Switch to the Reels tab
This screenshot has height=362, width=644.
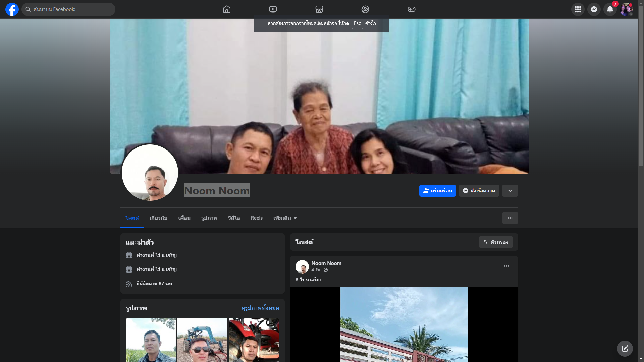click(x=257, y=218)
